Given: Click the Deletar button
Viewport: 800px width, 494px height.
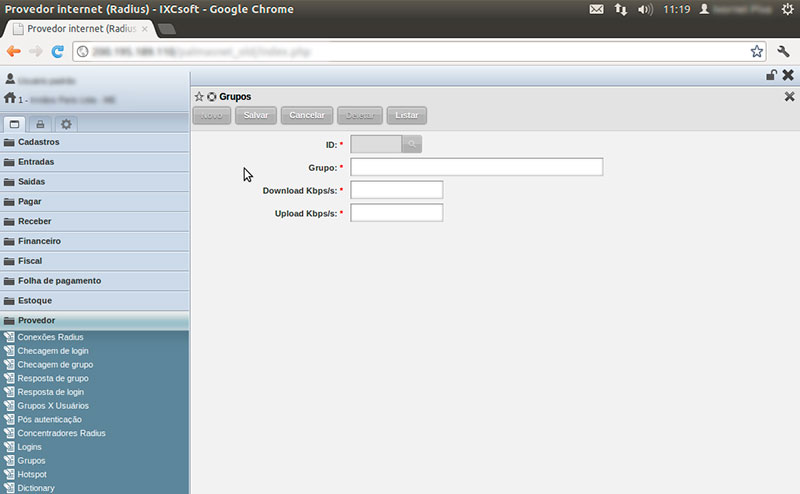Looking at the screenshot, I should click(360, 115).
